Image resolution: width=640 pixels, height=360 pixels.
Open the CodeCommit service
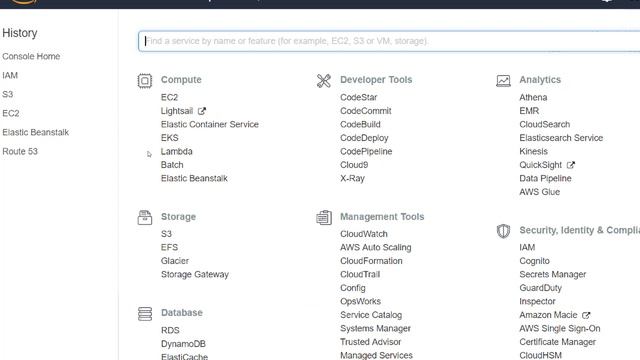(x=366, y=111)
